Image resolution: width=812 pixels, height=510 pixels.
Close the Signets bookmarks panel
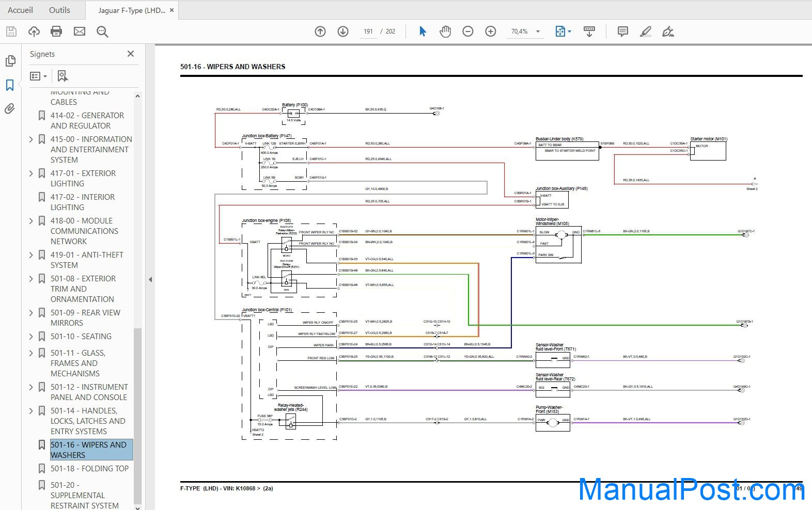(x=131, y=54)
